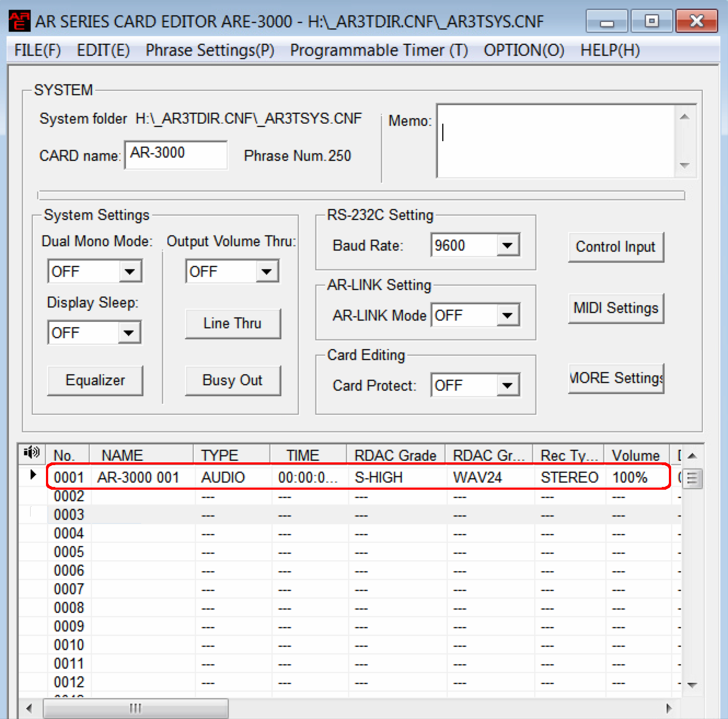Click the horizontal scroll left arrow

tap(30, 708)
